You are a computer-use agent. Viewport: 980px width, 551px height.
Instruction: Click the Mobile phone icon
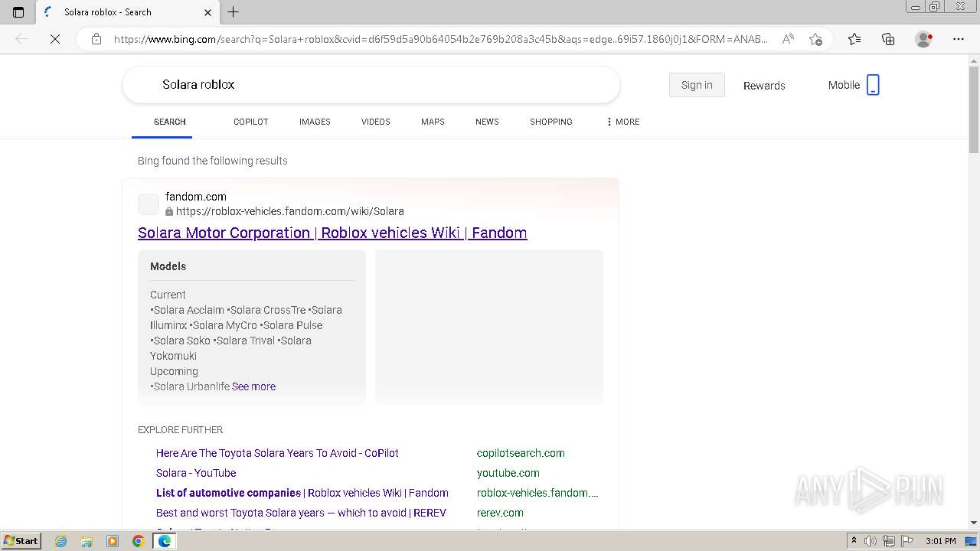pos(873,85)
